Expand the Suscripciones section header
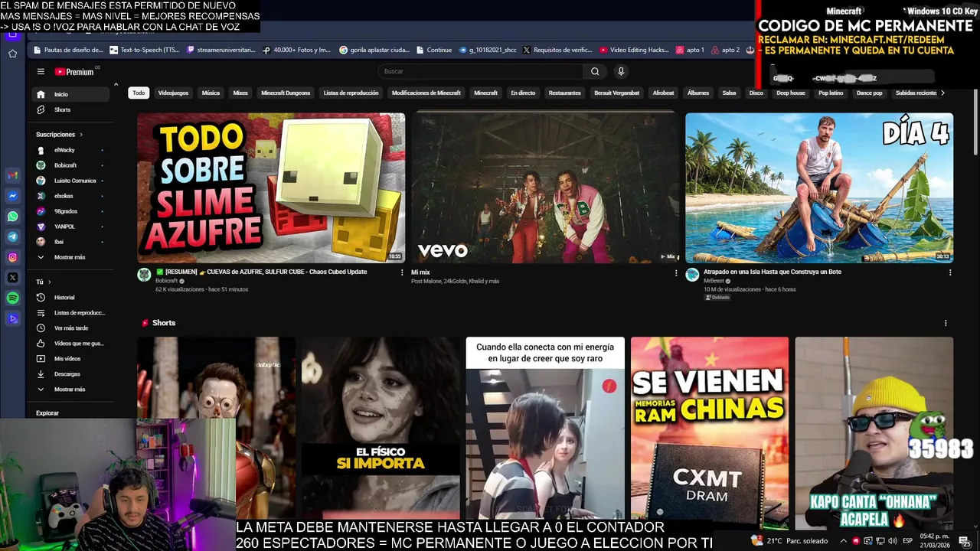Screen dimensions: 980x551 [59, 134]
